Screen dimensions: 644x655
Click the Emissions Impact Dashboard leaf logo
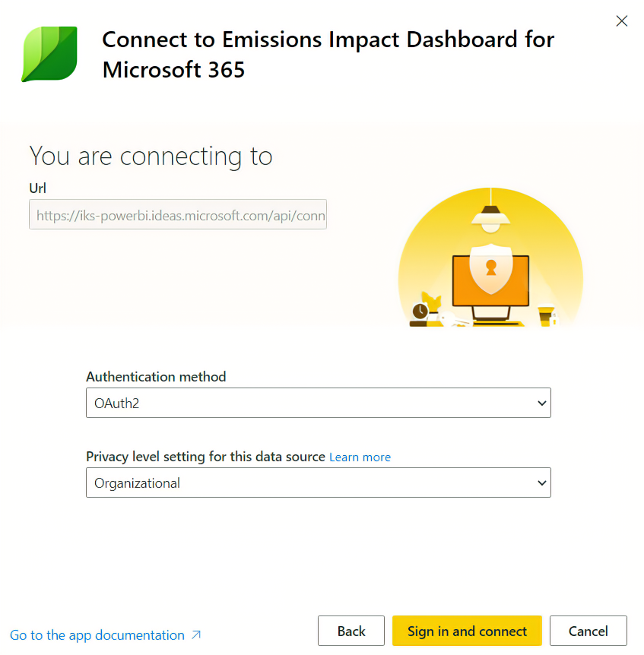[49, 54]
